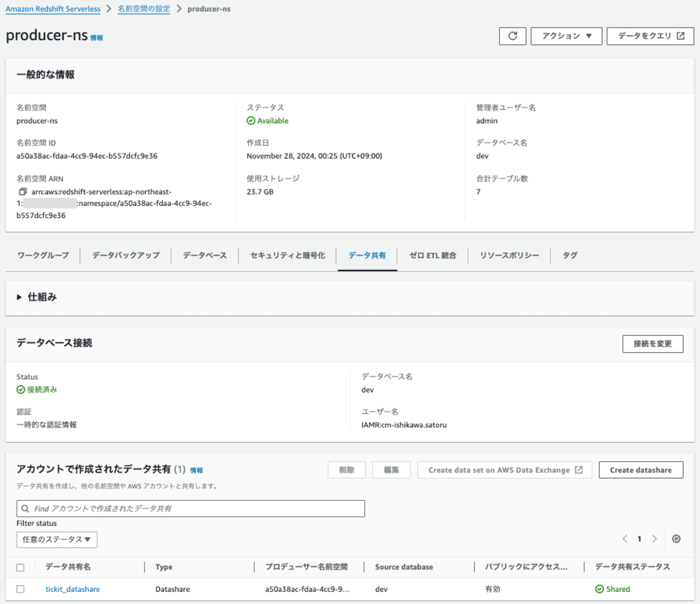Switch to the タグ tab

(x=570, y=255)
